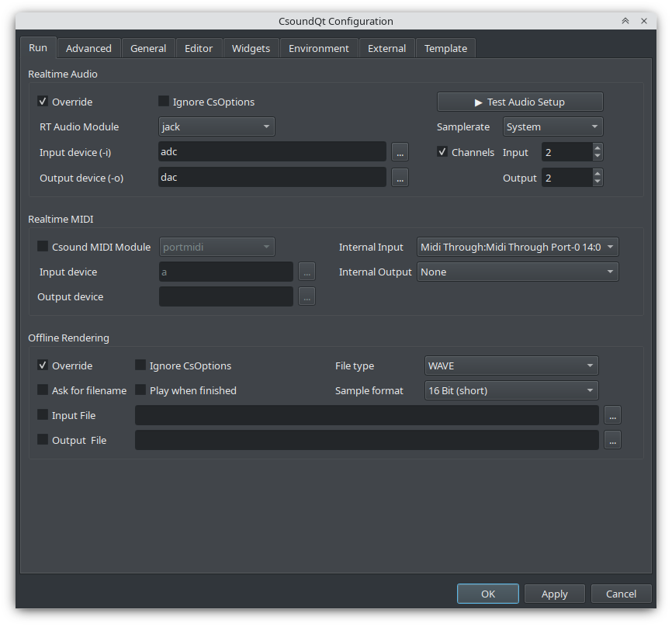Enable the Csound MIDI Module checkbox
Viewport: 672px width, 627px height.
(x=43, y=247)
